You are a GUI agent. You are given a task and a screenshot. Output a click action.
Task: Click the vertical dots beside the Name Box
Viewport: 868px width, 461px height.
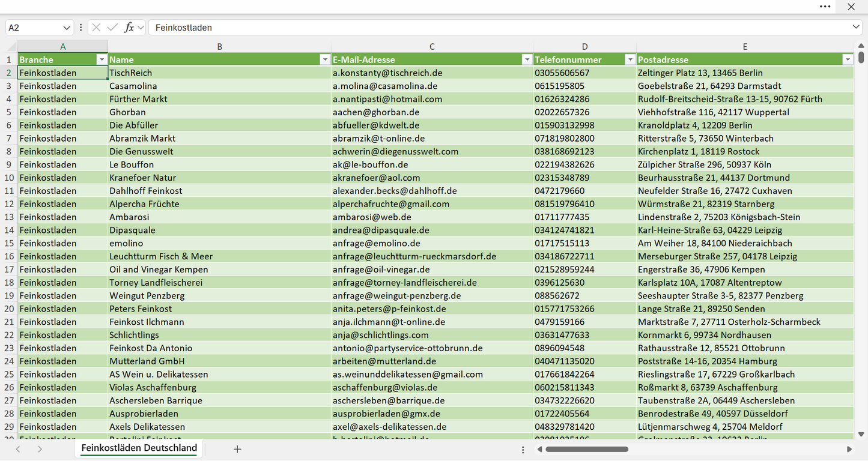pyautogui.click(x=80, y=28)
